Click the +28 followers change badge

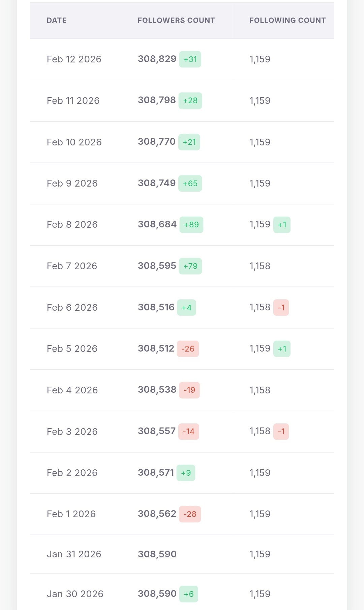[x=190, y=101]
